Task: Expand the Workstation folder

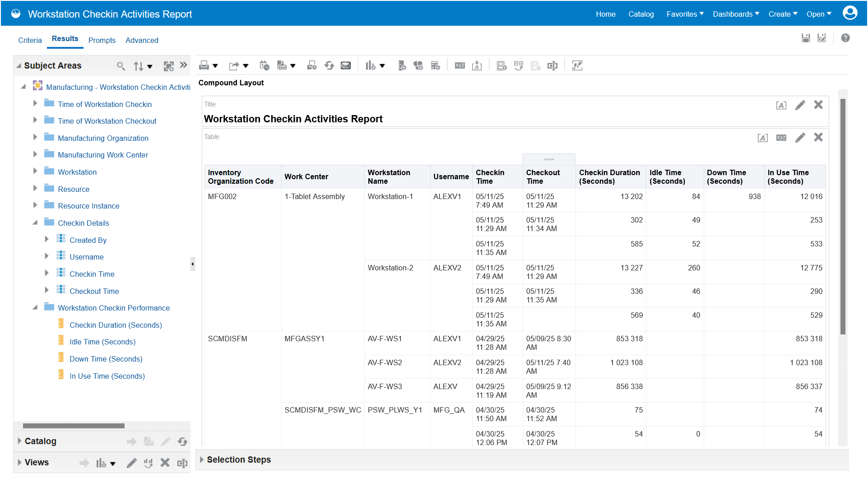Action: 35,171
